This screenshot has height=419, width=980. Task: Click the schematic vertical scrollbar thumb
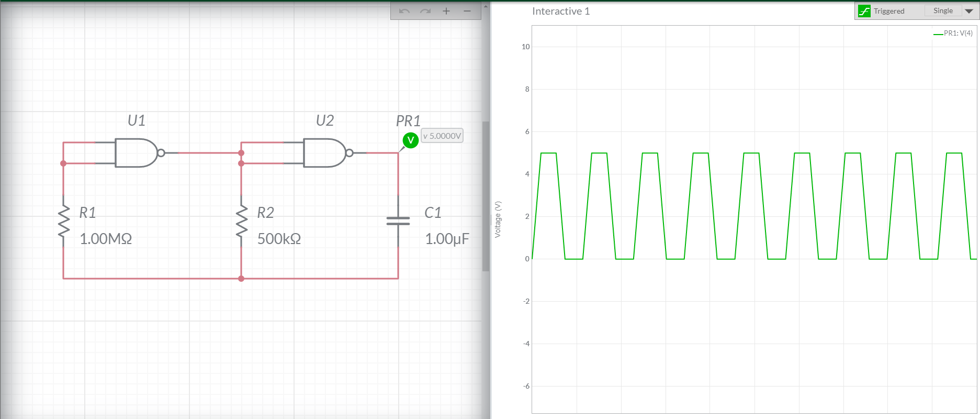tap(486, 196)
